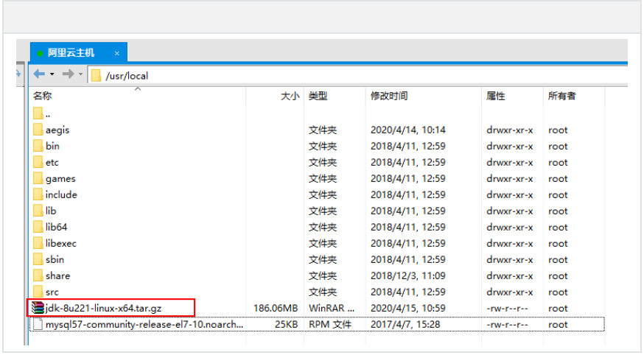Screen dimensions: 644x355
Task: Click the forward navigation arrow
Action: 69,74
